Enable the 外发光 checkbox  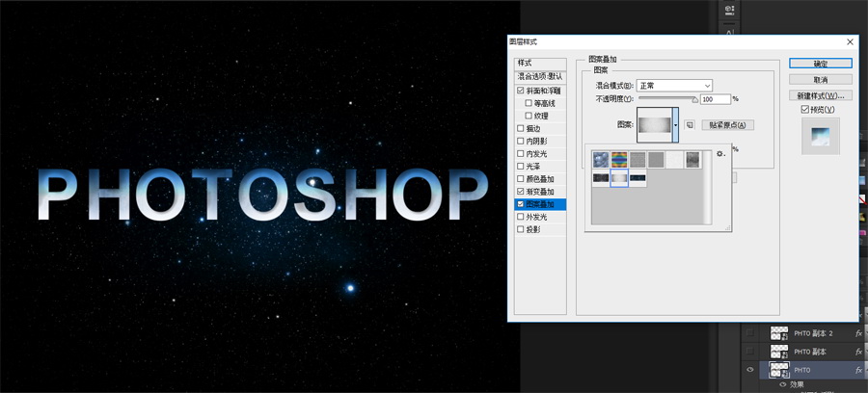point(520,217)
